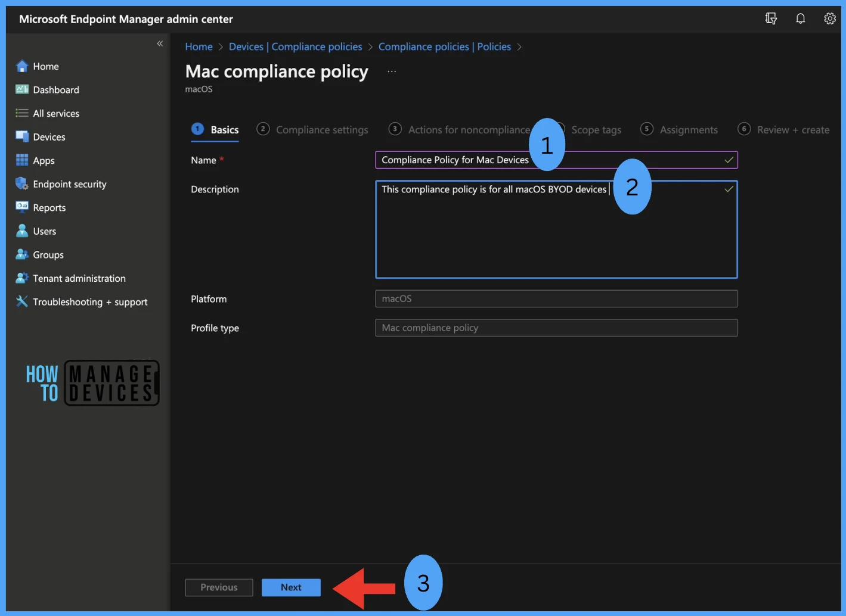Click the Next button
Viewport: 846px width, 616px height.
pyautogui.click(x=291, y=587)
